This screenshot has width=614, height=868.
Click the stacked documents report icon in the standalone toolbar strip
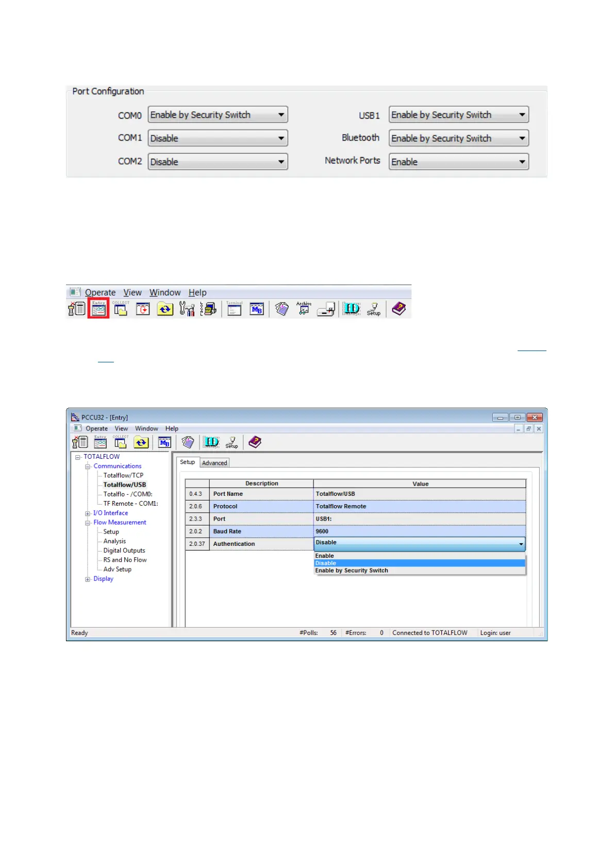coord(281,309)
